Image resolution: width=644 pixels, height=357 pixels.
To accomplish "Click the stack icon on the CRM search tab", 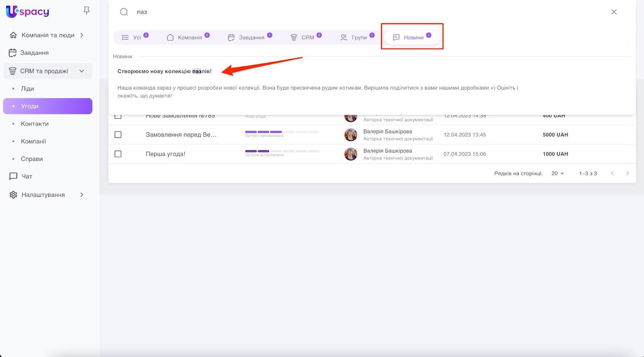I will point(294,37).
